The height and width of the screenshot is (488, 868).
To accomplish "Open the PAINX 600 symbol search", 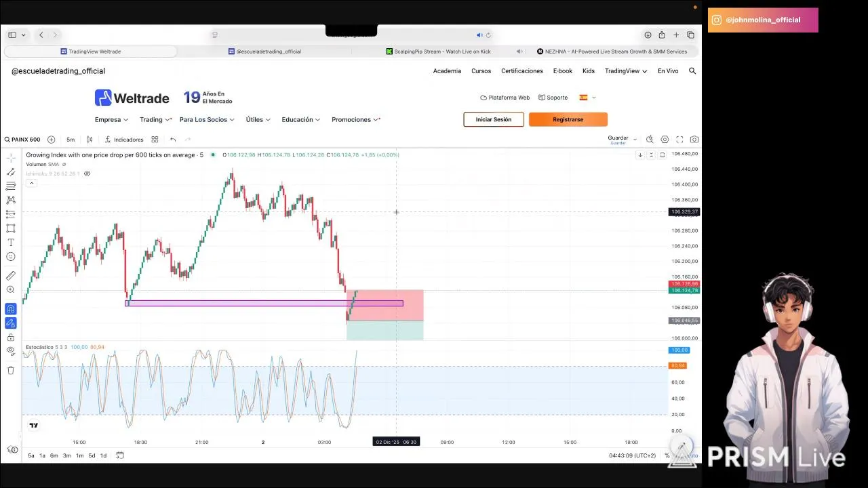I will pyautogui.click(x=22, y=140).
